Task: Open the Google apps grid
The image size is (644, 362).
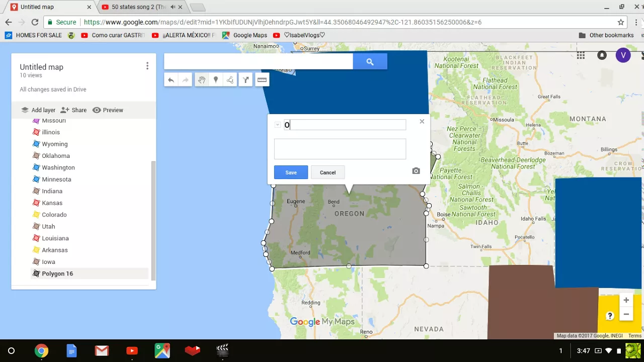Action: coord(581,55)
